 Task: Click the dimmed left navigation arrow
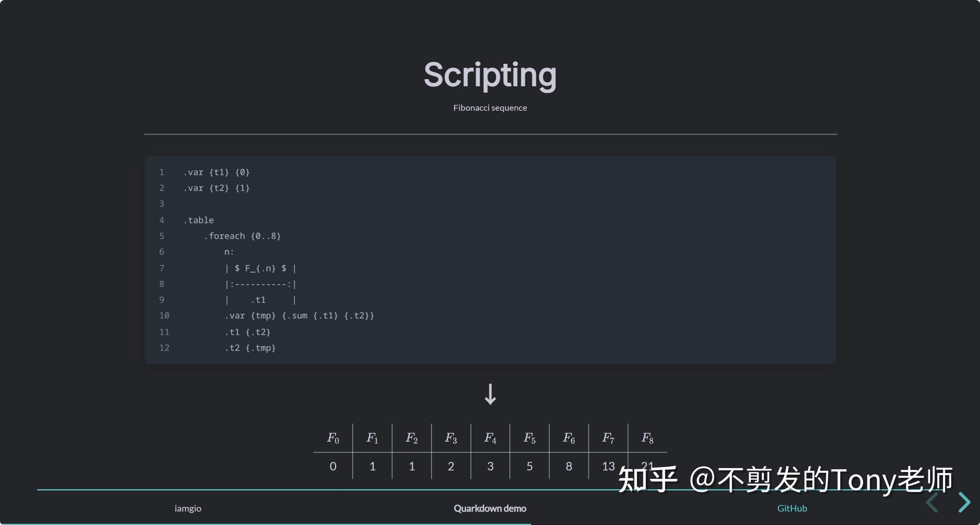coord(932,502)
